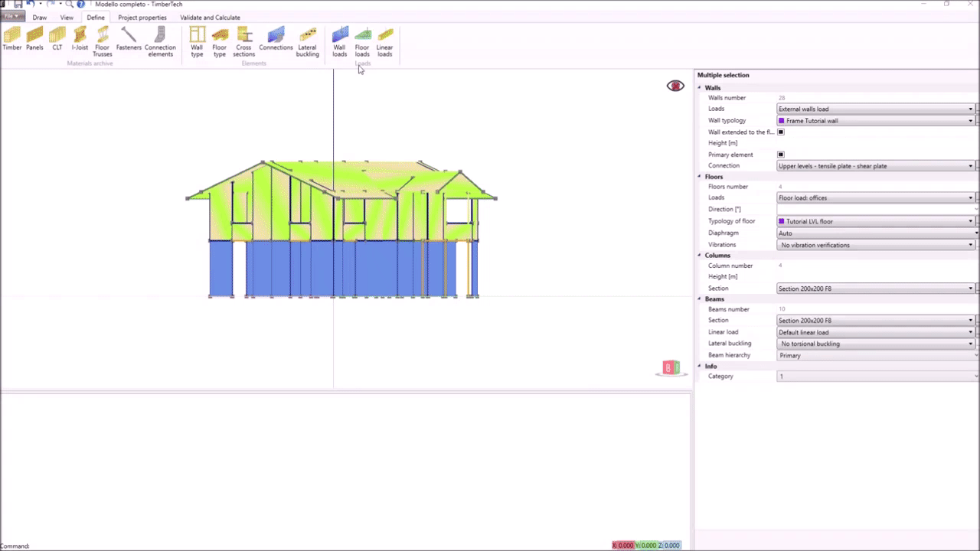Image resolution: width=980 pixels, height=551 pixels.
Task: Open Cross sections definitions
Action: coord(243,41)
